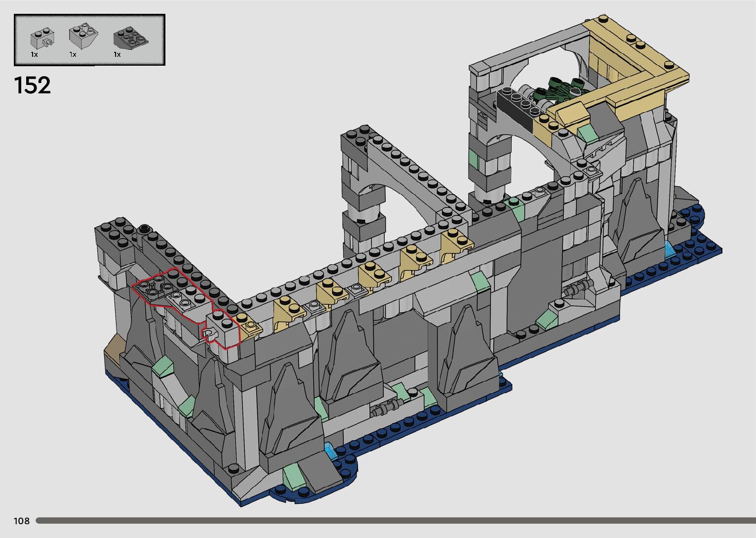
Task: Select the light gray clip brick in parts box
Action: click(42, 38)
